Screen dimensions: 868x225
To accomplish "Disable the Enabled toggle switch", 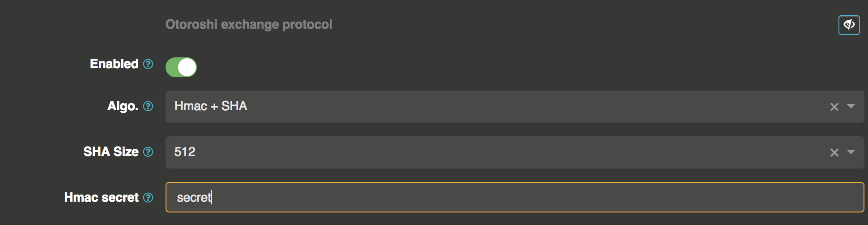I will click(x=181, y=67).
